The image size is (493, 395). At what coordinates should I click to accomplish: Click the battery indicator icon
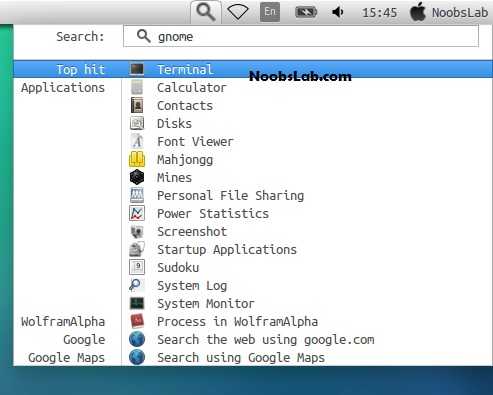[306, 13]
